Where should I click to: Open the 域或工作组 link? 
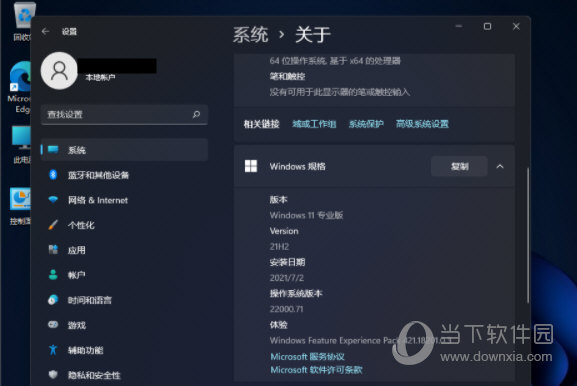pyautogui.click(x=314, y=124)
